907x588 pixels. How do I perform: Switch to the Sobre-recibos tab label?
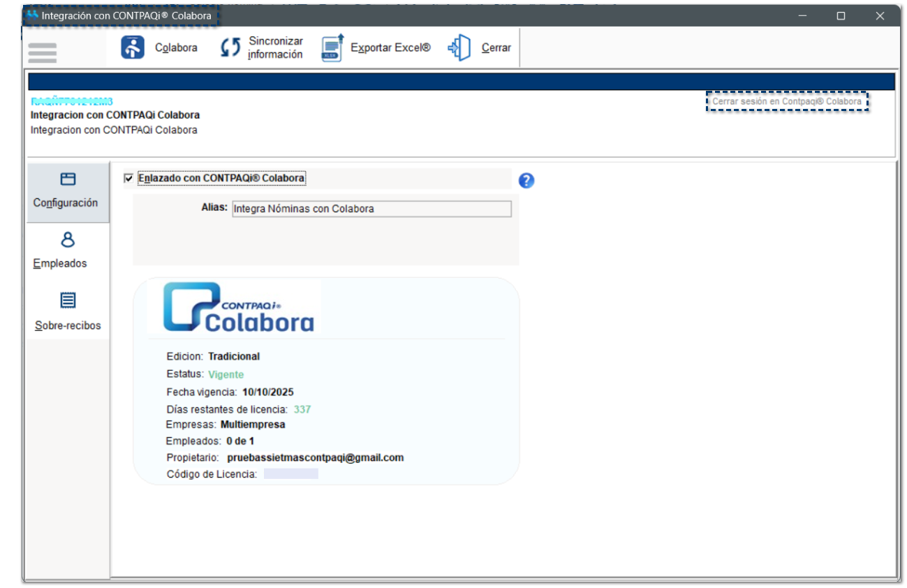pos(68,325)
